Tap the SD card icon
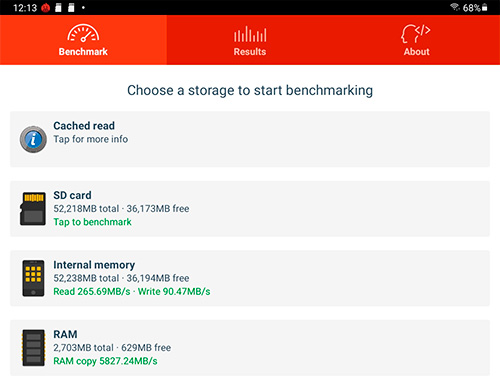Image resolution: width=500 pixels, height=378 pixels. (x=33, y=209)
